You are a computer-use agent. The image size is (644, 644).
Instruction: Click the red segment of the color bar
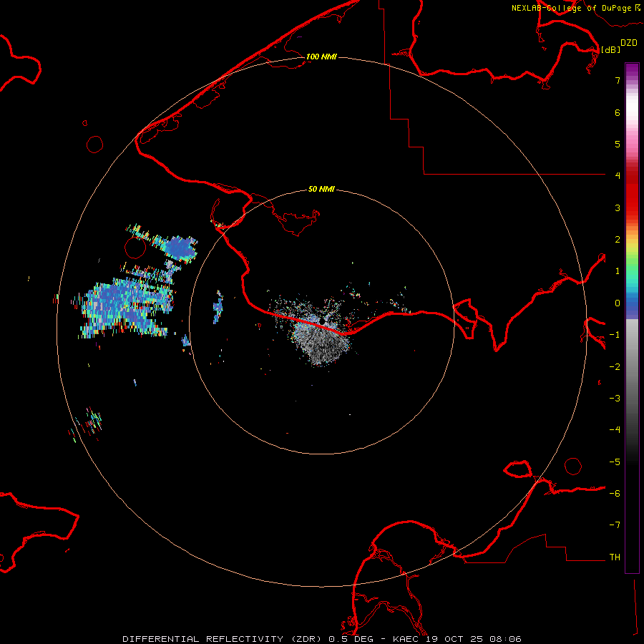pyautogui.click(x=632, y=193)
